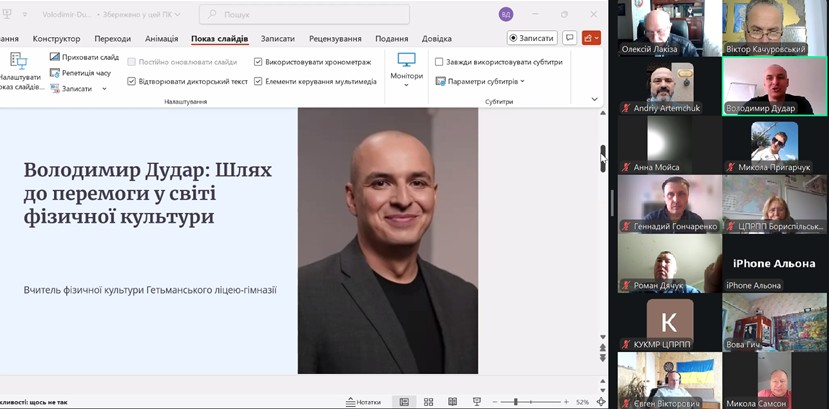The image size is (829, 409).
Task: Click the Записати button in title bar
Action: [x=532, y=38]
